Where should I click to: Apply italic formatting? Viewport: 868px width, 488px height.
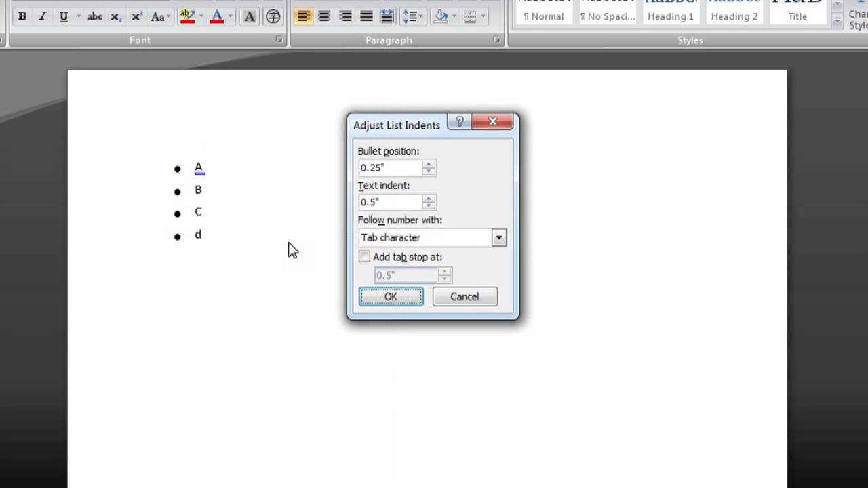tap(43, 16)
